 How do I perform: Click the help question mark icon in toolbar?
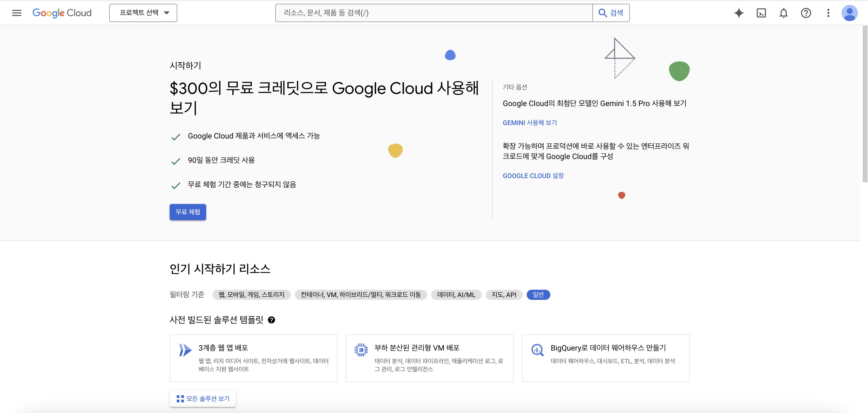[806, 13]
